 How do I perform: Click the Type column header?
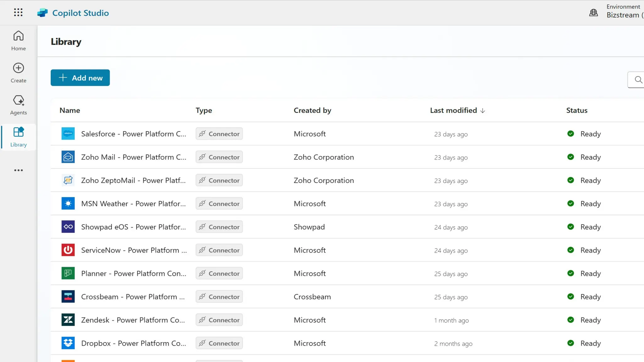[204, 110]
